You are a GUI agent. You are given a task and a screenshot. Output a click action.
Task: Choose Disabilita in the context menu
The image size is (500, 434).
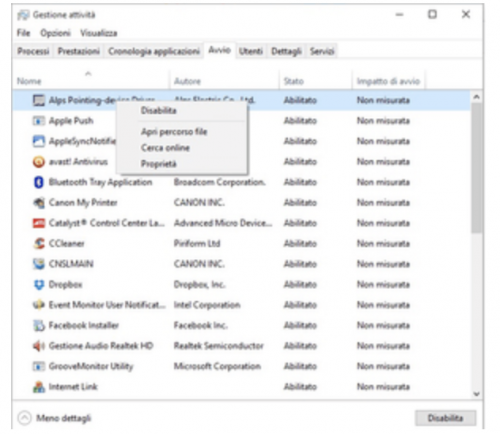(158, 111)
